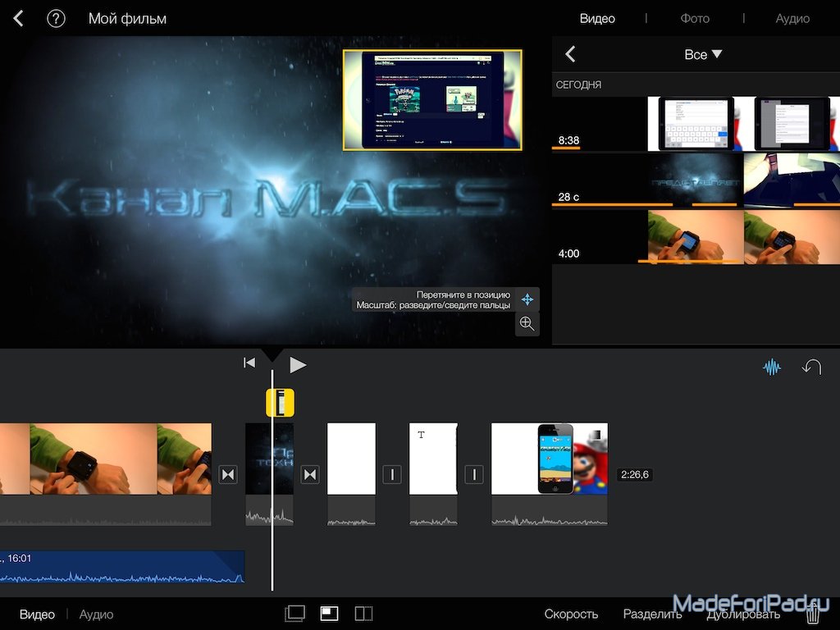This screenshot has height=630, width=840.
Task: Switch to the Фото media tab
Action: click(695, 19)
